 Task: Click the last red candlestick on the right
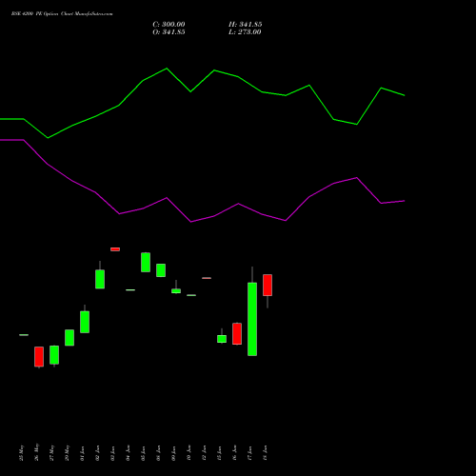268,285
